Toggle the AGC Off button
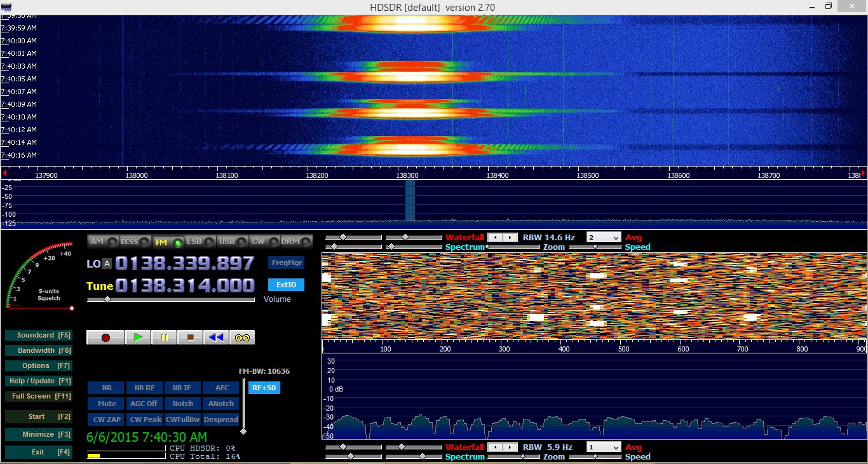 click(x=145, y=404)
